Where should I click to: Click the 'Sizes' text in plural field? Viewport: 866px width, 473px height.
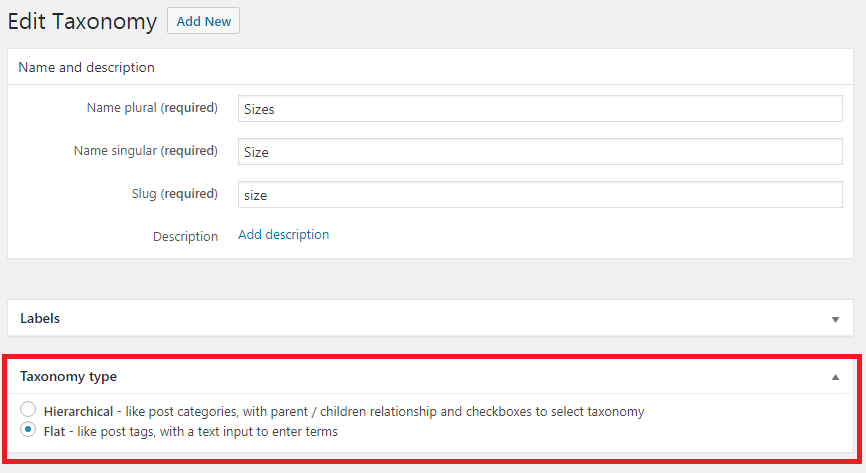pos(259,109)
